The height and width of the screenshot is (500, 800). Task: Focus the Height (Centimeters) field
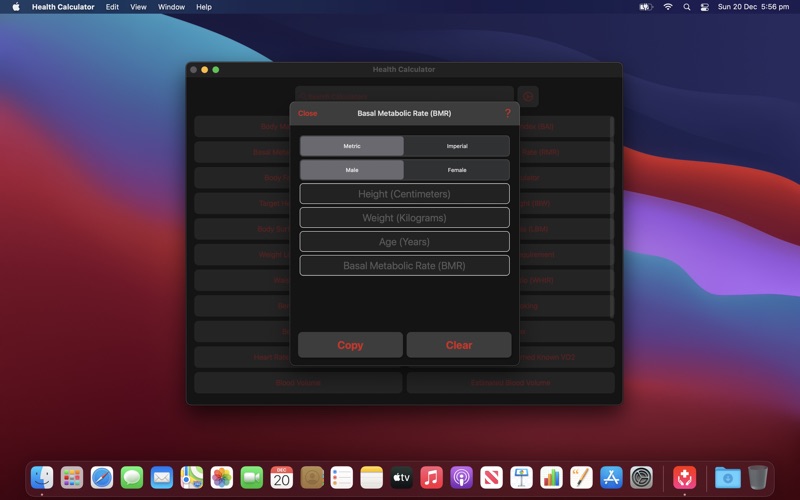point(405,194)
